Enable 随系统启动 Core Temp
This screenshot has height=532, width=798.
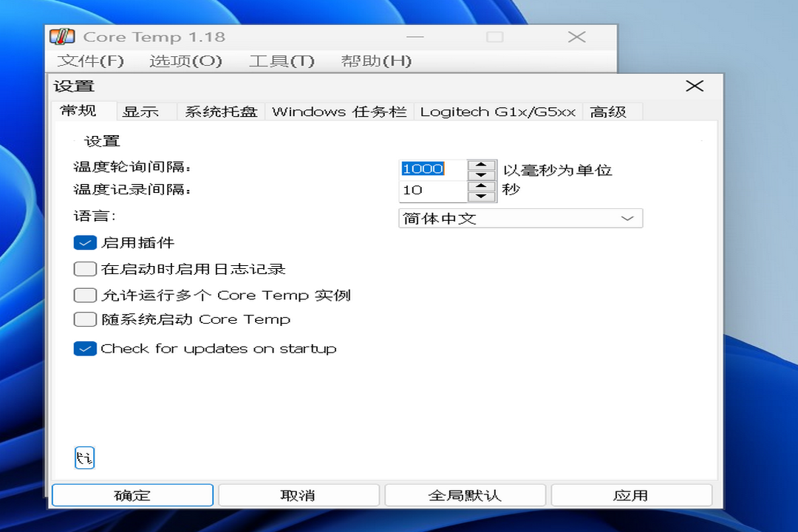85,319
